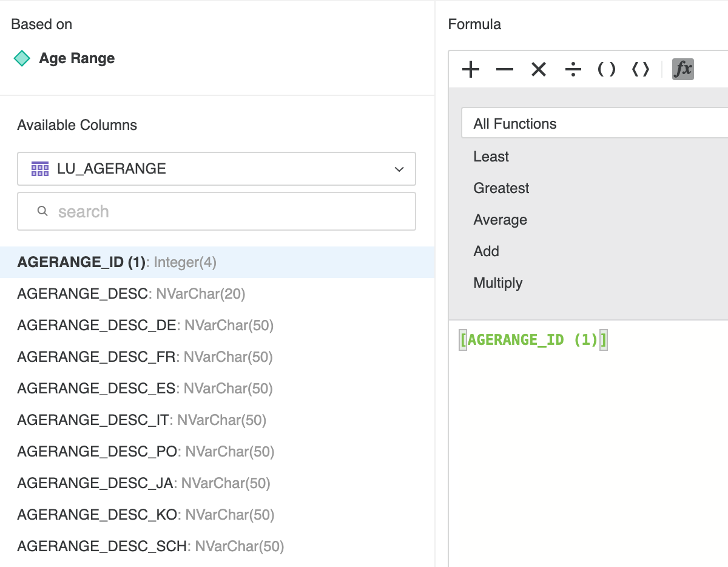This screenshot has height=567, width=728.
Task: Insert the minus subtraction operator
Action: point(504,70)
